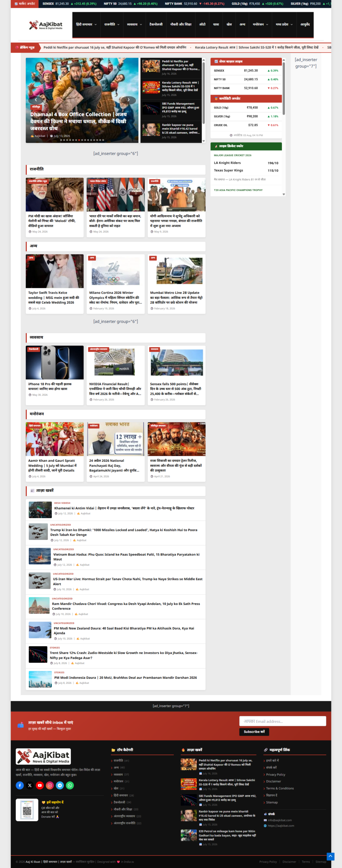Screen dimensions: 342x868
Task: Open NVIDIA Financial Result article
Action: click(x=115, y=389)
